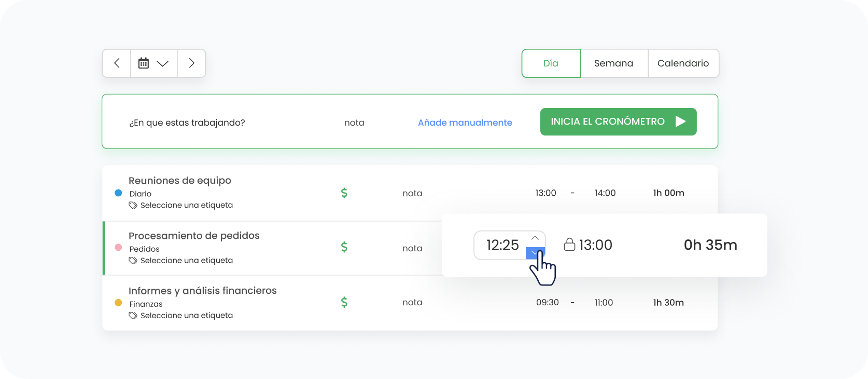The width and height of the screenshot is (868, 379).
Task: Click the tag icon under Informes y análisis financieros
Action: (133, 316)
